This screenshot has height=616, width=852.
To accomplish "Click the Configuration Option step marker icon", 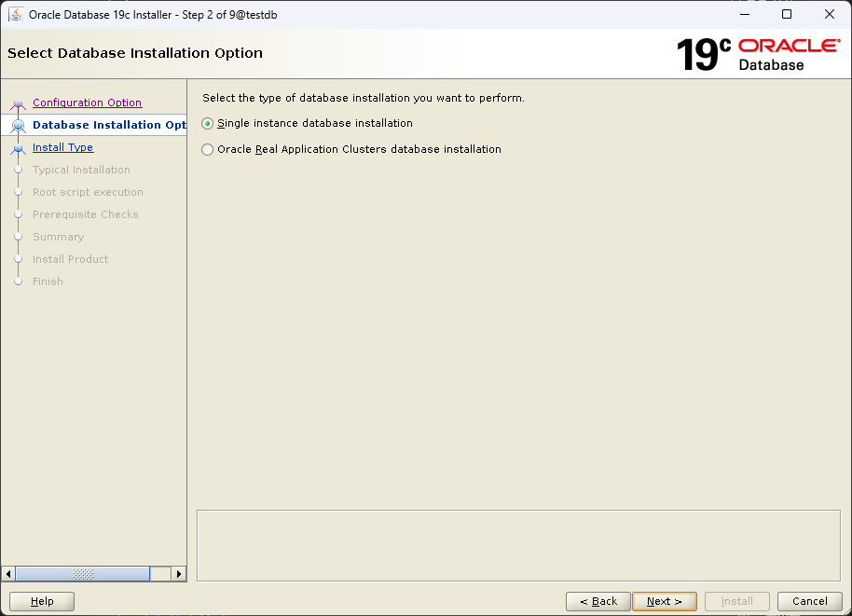I will pos(18,103).
